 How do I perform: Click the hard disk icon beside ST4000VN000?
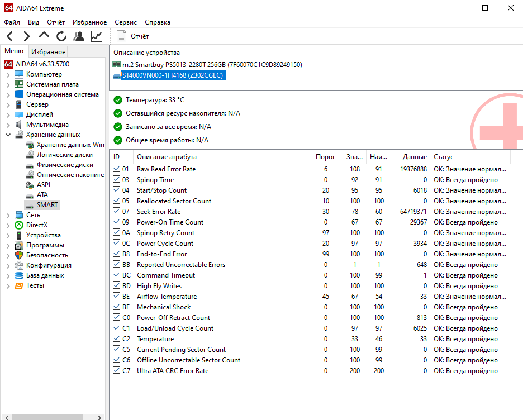point(117,76)
